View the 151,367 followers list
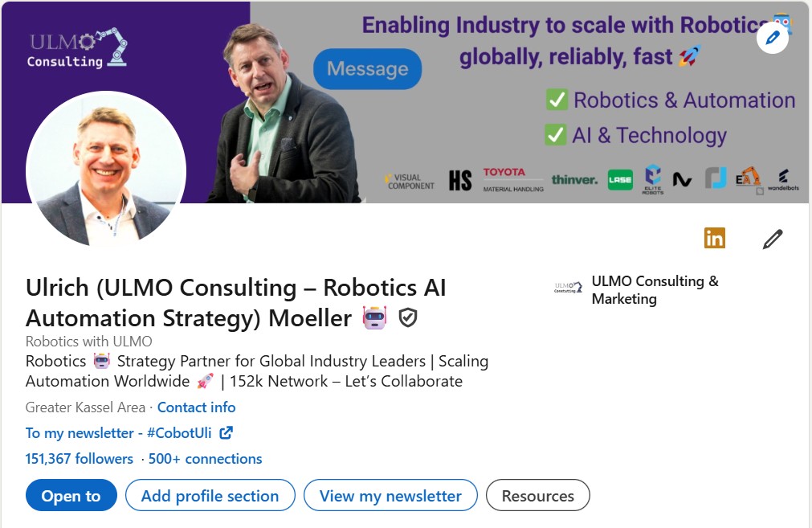Image resolution: width=812 pixels, height=528 pixels. coord(80,458)
